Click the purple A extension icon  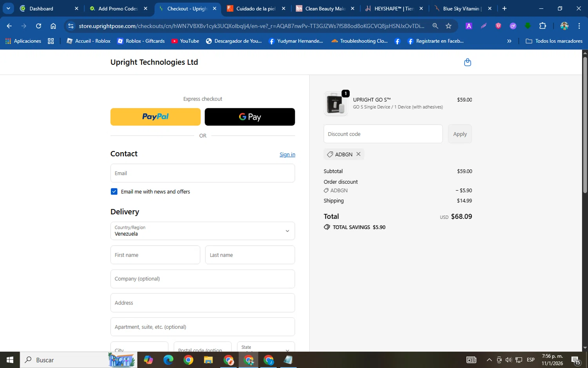pyautogui.click(x=468, y=26)
